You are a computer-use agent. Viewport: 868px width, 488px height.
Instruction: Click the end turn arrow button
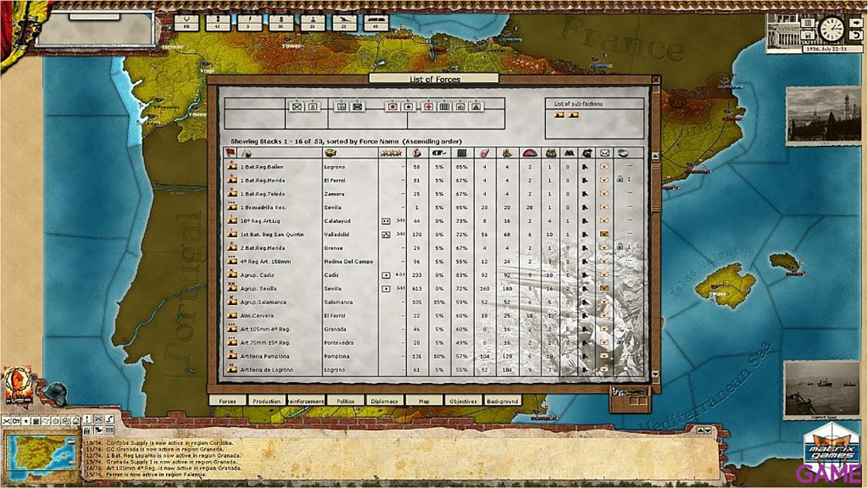click(x=856, y=23)
